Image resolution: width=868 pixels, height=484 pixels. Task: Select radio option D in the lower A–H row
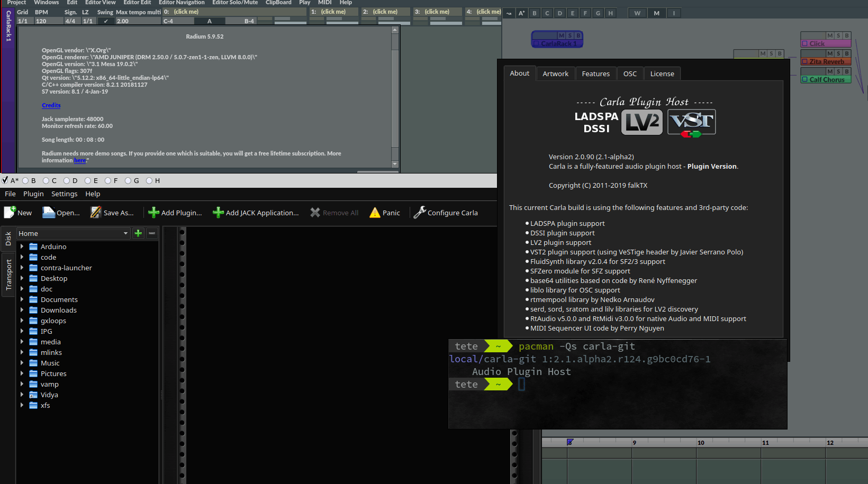point(67,180)
